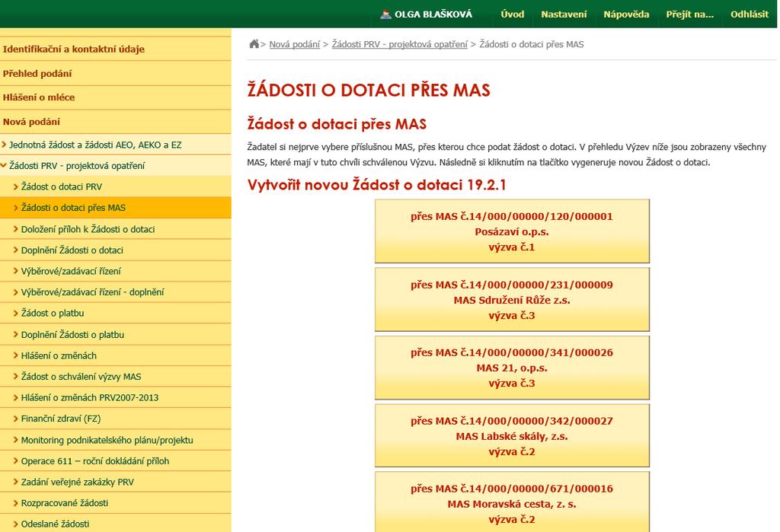The width and height of the screenshot is (780, 532).
Task: Open Hlášení o změnách PRV2007-2013
Action: click(116, 397)
